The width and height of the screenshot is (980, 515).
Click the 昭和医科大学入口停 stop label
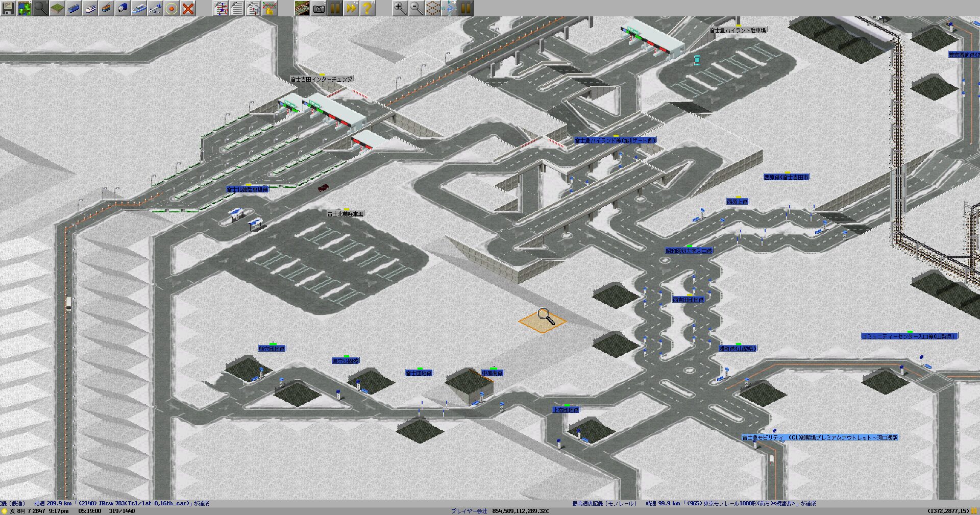[689, 251]
